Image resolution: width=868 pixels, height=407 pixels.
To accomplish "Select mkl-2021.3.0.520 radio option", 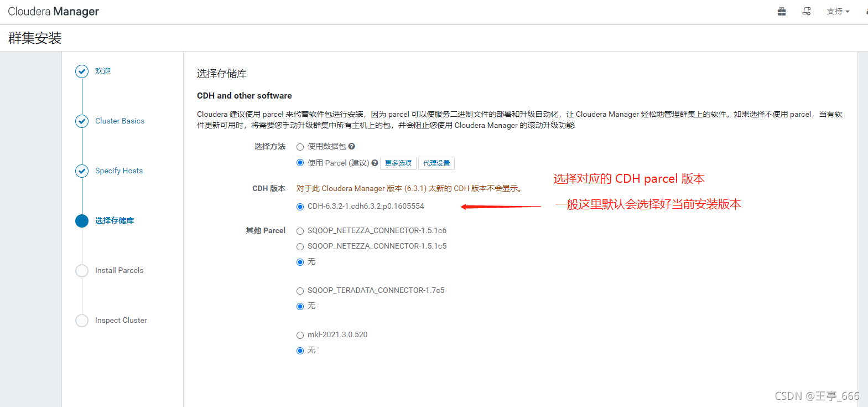I will click(300, 335).
